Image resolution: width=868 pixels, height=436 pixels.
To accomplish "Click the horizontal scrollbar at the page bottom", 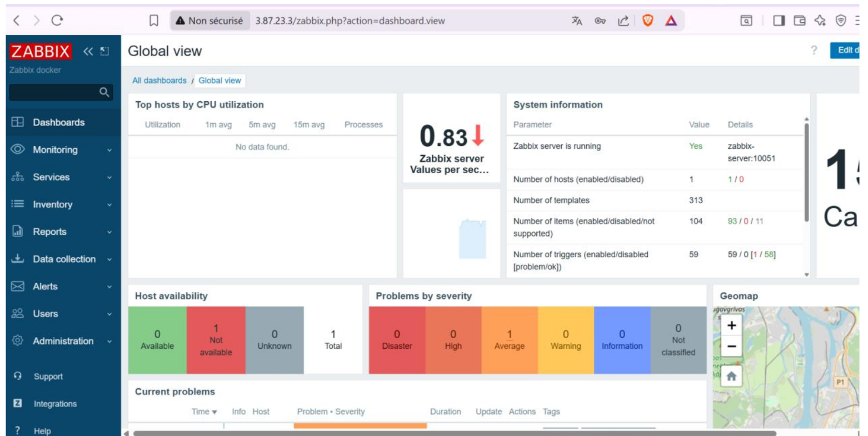I will [454, 433].
